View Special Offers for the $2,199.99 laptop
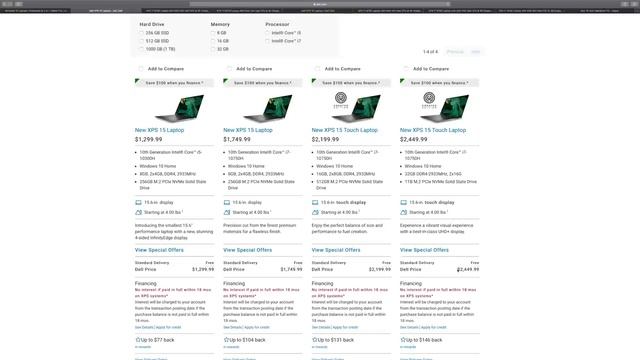The image size is (640, 360). pyautogui.click(x=336, y=250)
